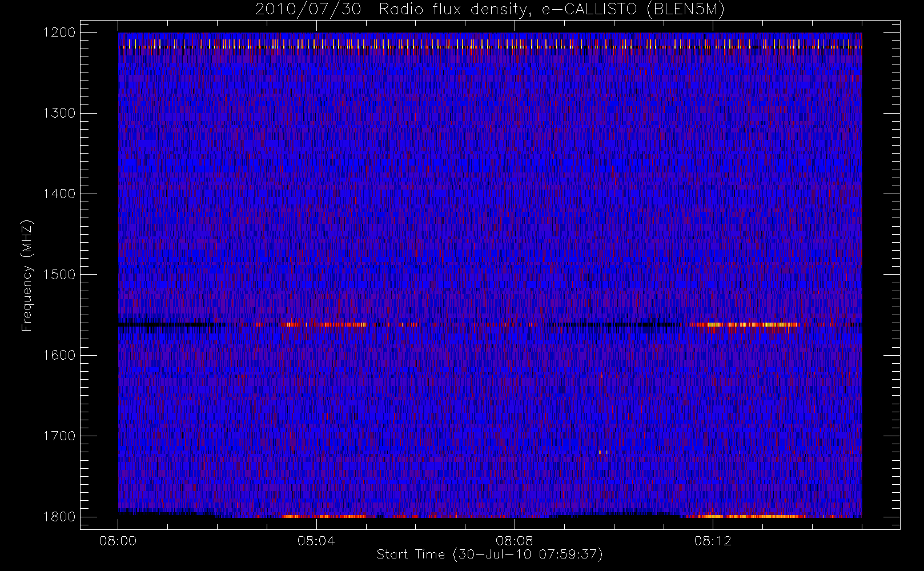Select the 1700 frequency axis label

[x=59, y=436]
